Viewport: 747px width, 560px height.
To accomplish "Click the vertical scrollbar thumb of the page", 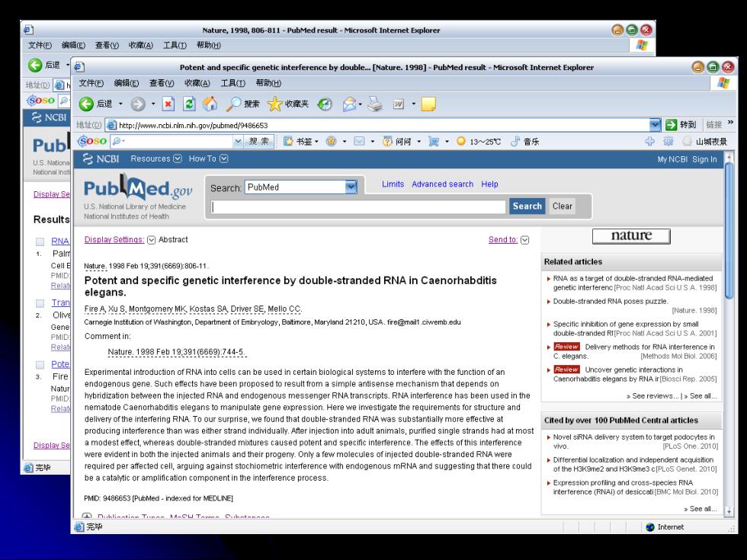I will (729, 231).
